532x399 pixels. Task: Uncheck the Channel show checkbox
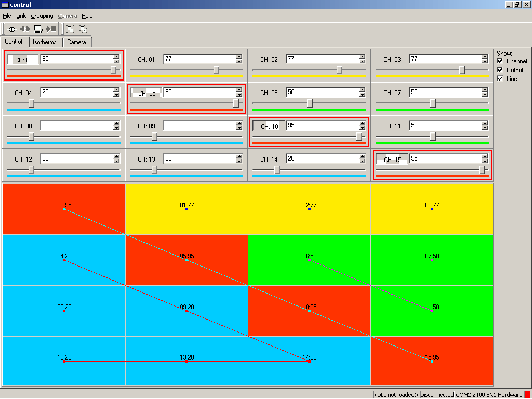pyautogui.click(x=500, y=61)
